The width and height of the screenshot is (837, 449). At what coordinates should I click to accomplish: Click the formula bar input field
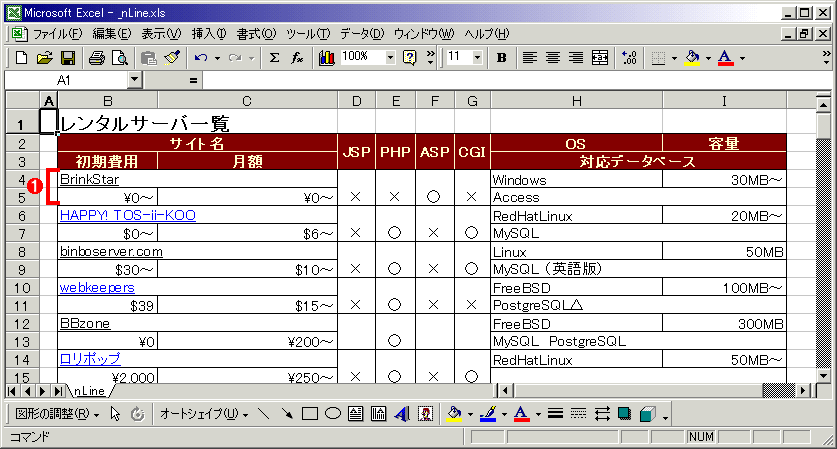516,80
